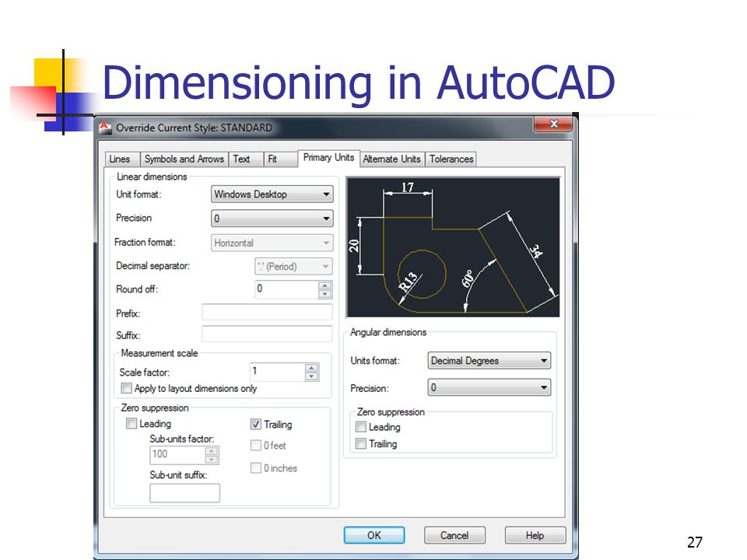The height and width of the screenshot is (560, 747).
Task: Switch to Alternate Units tab
Action: tap(392, 159)
